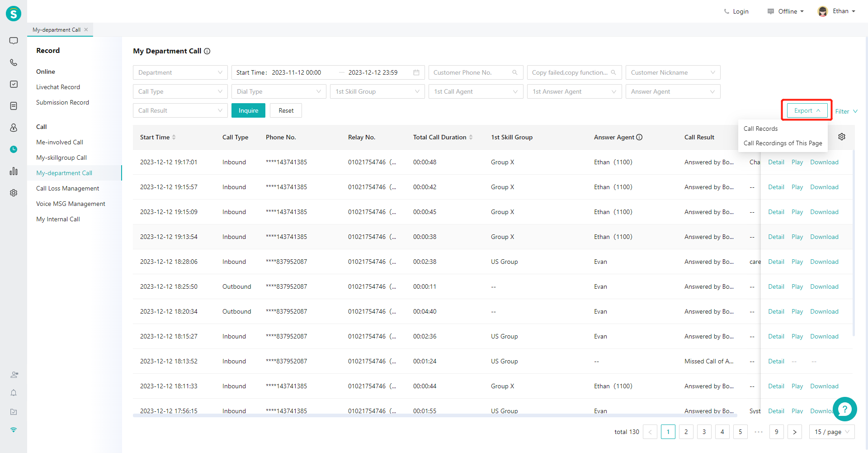
Task: Open Call Loss Management menu item
Action: (x=67, y=188)
